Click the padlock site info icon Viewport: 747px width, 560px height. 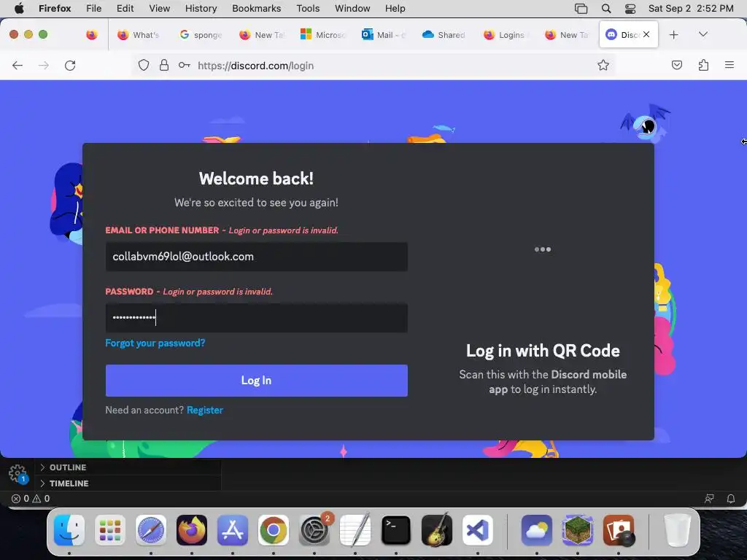(164, 65)
